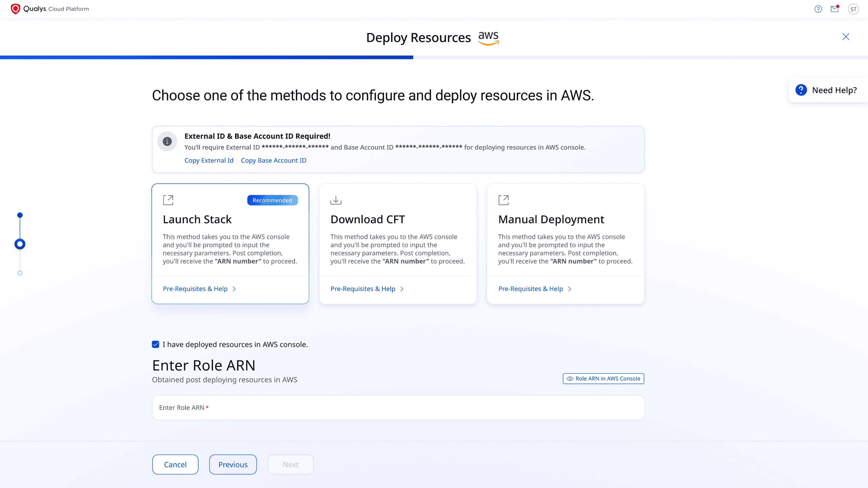Open Pre-Requisites & Help under Launch Stack
868x488 pixels.
coord(195,289)
